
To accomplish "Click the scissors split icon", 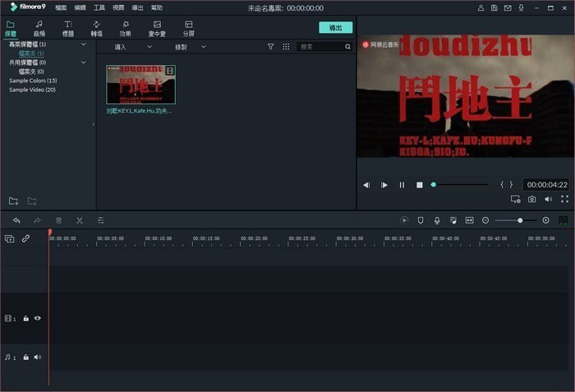I will [x=80, y=220].
